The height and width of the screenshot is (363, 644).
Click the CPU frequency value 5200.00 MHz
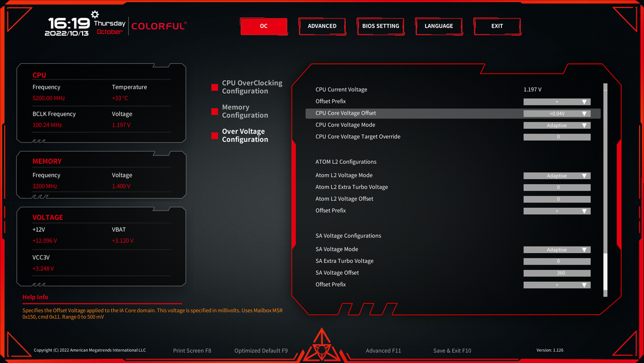(x=49, y=98)
